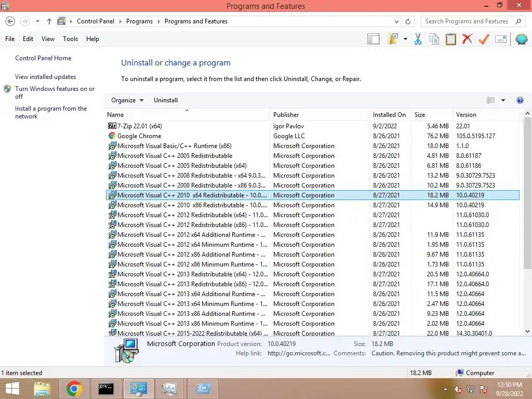Viewport: 532px width, 399px height.
Task: Click the change view icon
Action: click(490, 100)
